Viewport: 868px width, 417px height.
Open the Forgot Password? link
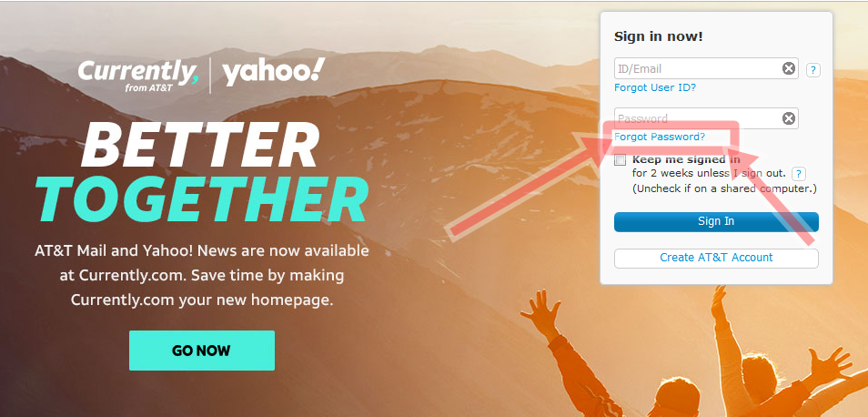660,137
